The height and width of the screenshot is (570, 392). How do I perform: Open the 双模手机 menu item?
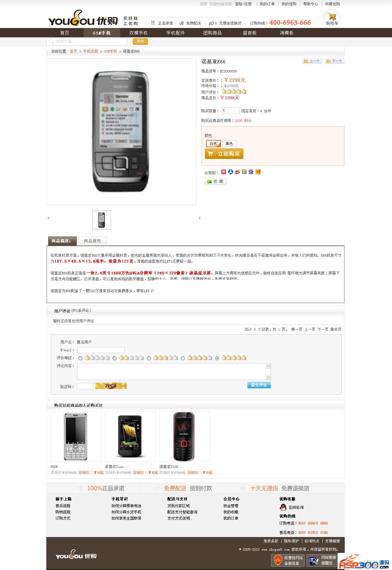tap(139, 33)
